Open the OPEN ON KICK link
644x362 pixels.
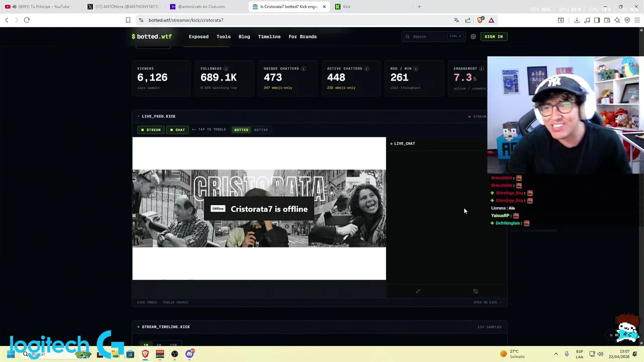point(487,302)
